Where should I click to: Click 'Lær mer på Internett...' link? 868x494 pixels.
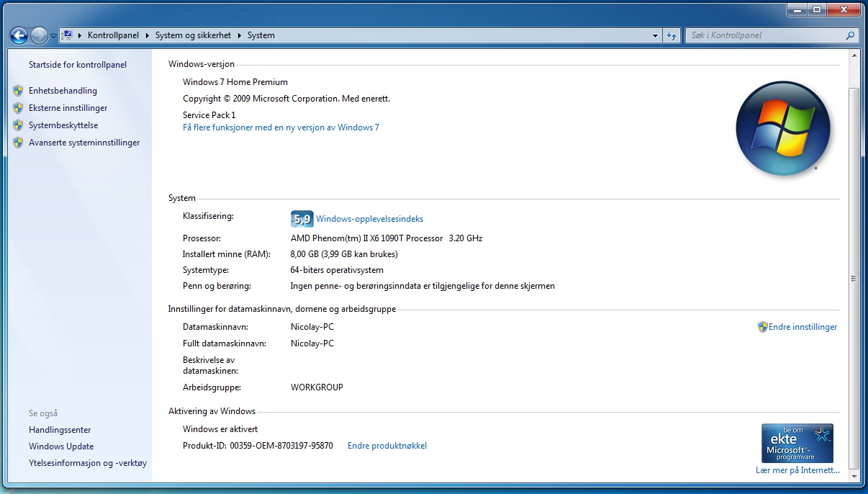click(797, 470)
